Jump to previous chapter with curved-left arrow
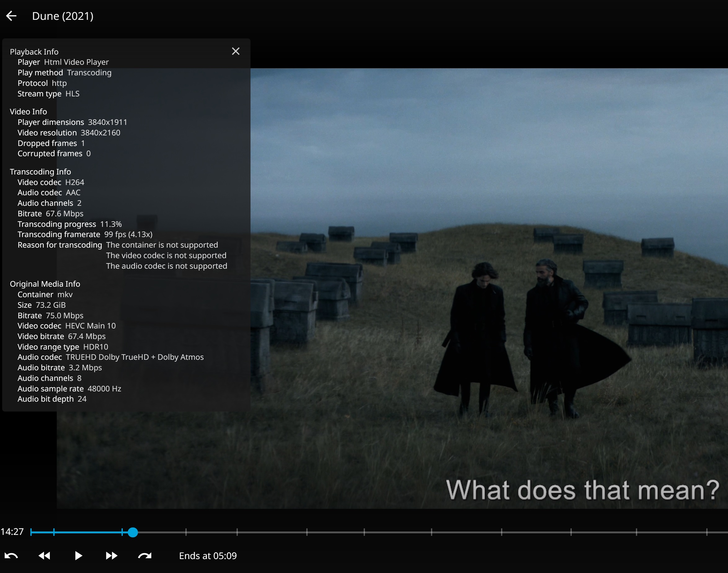Viewport: 728px width, 573px height. [11, 556]
